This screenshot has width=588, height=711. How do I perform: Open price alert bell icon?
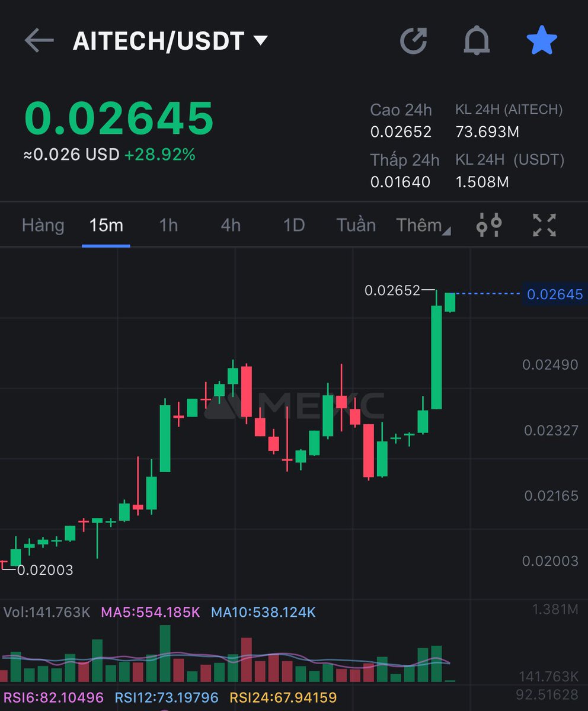[477, 41]
